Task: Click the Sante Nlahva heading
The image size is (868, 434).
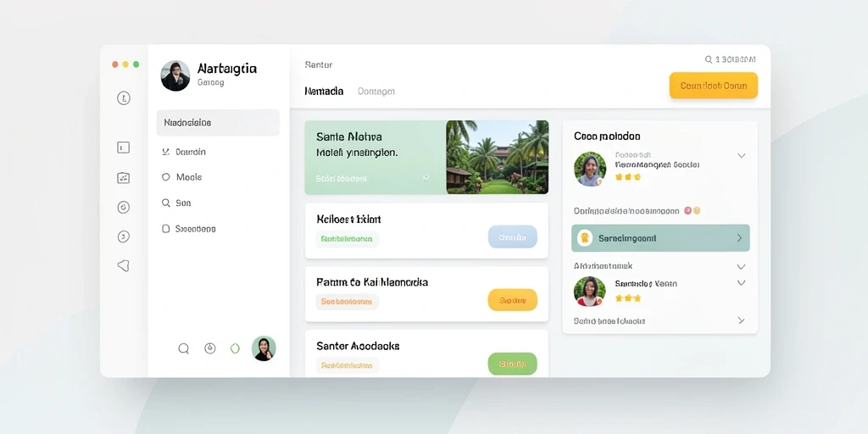Action: tap(348, 136)
